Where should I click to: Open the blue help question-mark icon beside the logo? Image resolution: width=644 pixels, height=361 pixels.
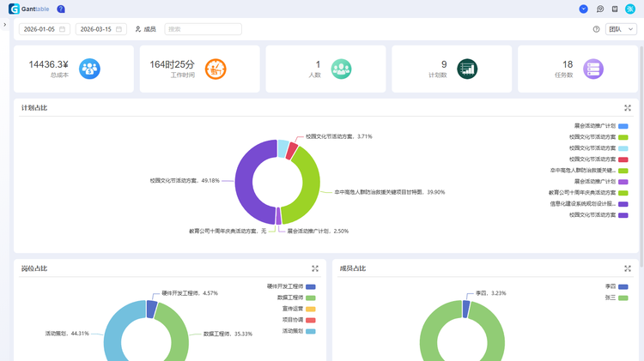click(x=61, y=9)
